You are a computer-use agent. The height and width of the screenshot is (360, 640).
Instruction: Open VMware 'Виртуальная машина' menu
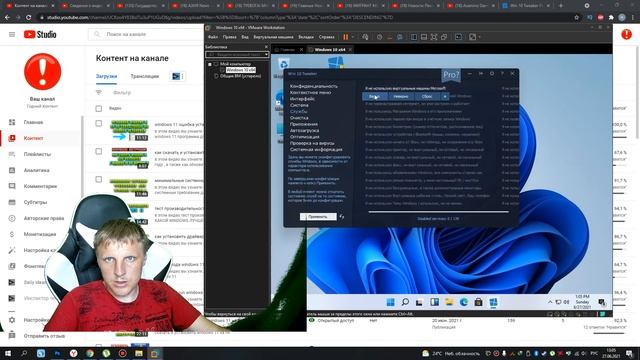273,37
